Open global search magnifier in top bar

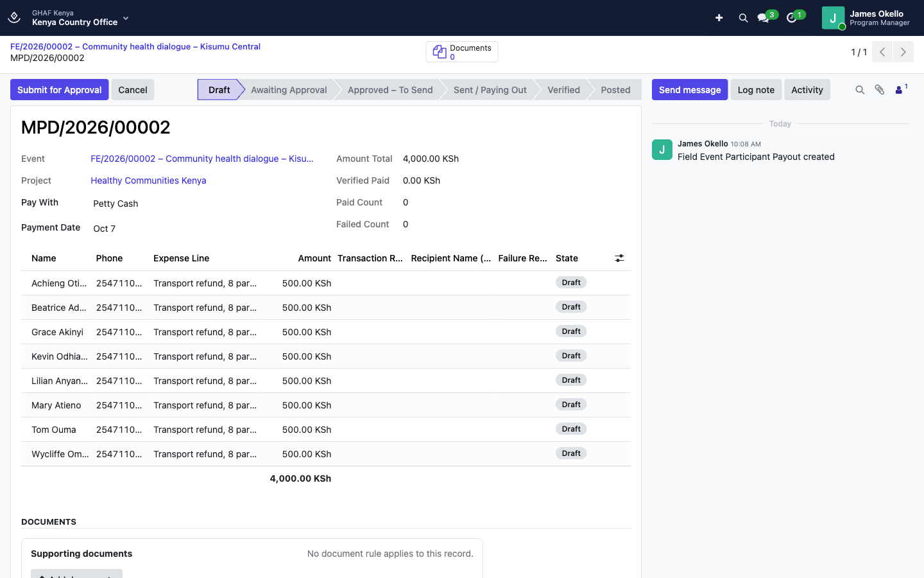[x=743, y=18]
